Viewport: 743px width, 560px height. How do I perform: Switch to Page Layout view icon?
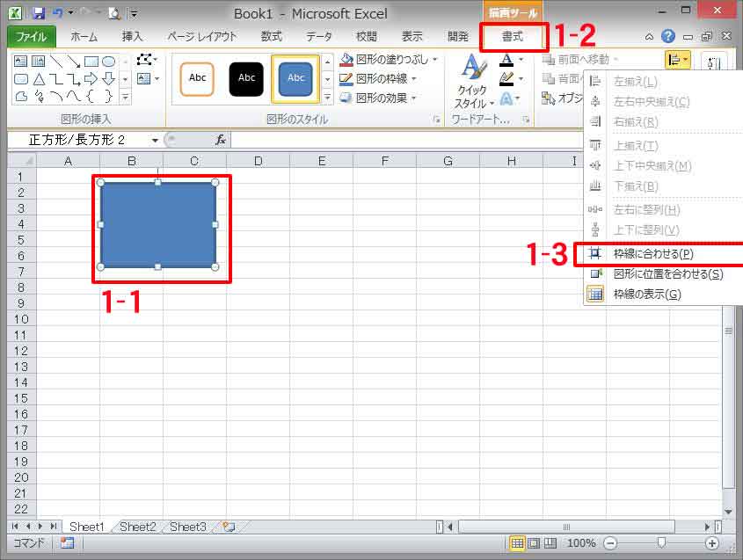pos(535,543)
